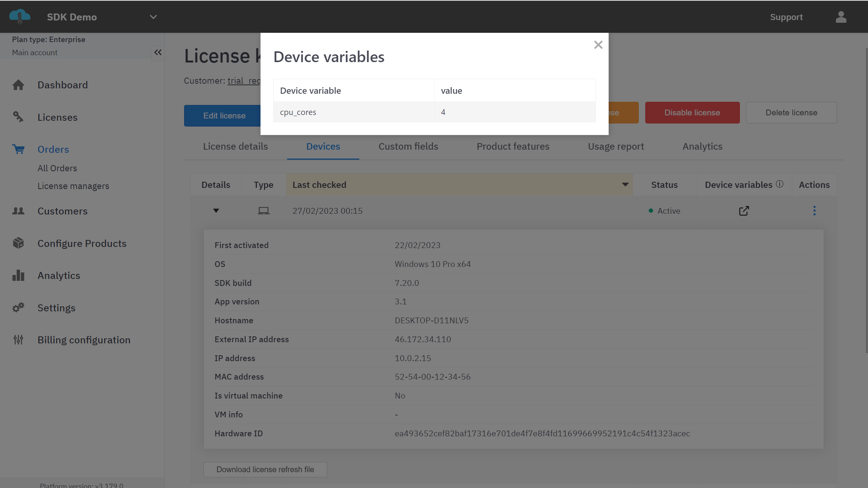Click the Disable license button
Screen dimensions: 868x488
(692, 113)
